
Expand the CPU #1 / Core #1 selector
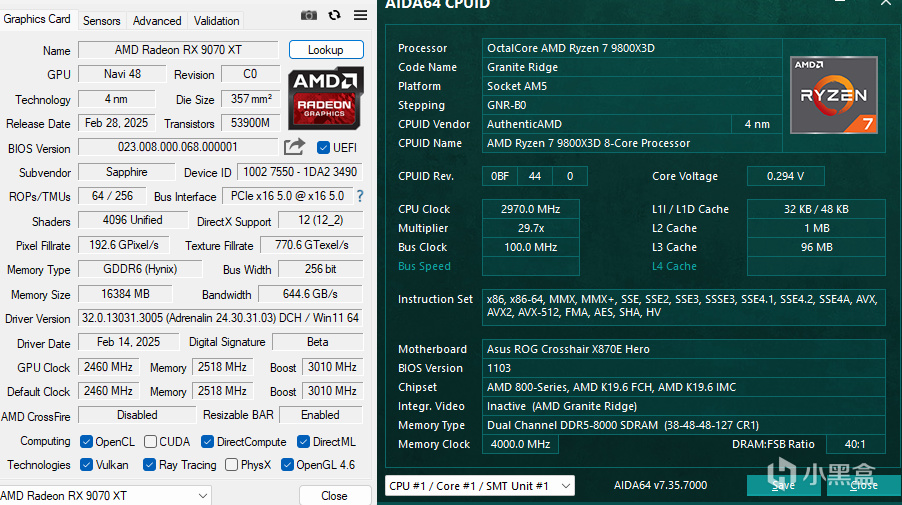click(x=480, y=485)
